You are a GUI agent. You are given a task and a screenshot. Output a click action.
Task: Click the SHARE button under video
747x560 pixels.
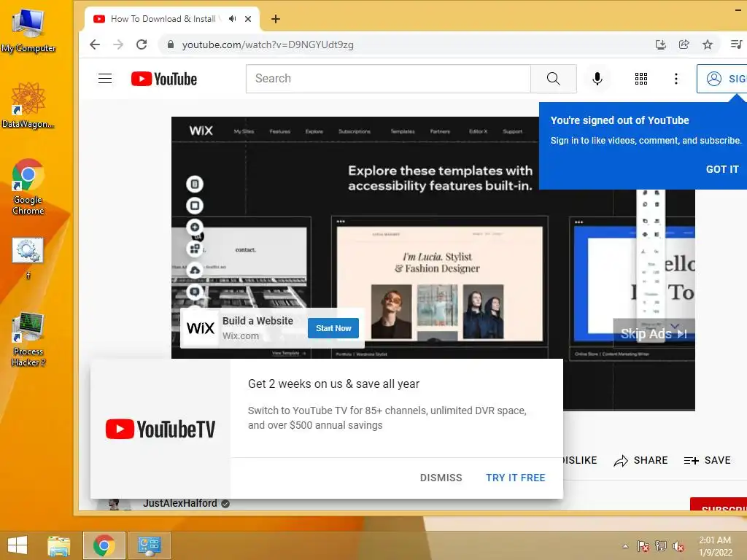(x=640, y=461)
